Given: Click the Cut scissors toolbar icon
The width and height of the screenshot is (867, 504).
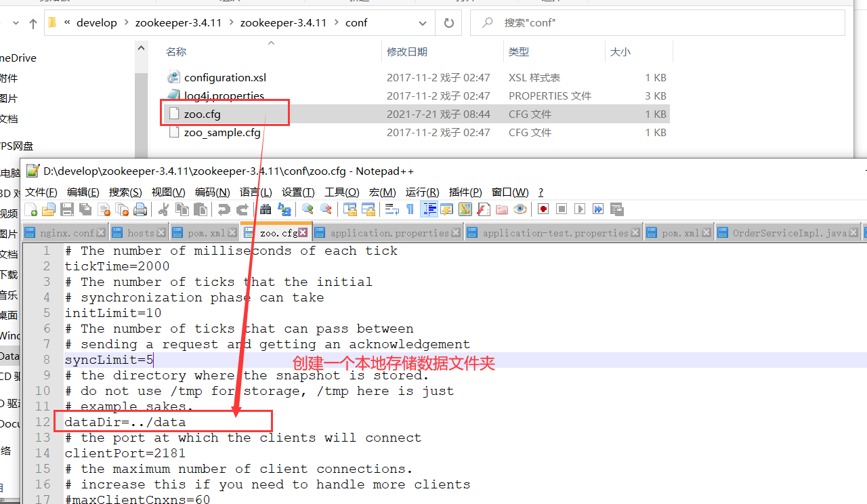Looking at the screenshot, I should click(x=163, y=209).
